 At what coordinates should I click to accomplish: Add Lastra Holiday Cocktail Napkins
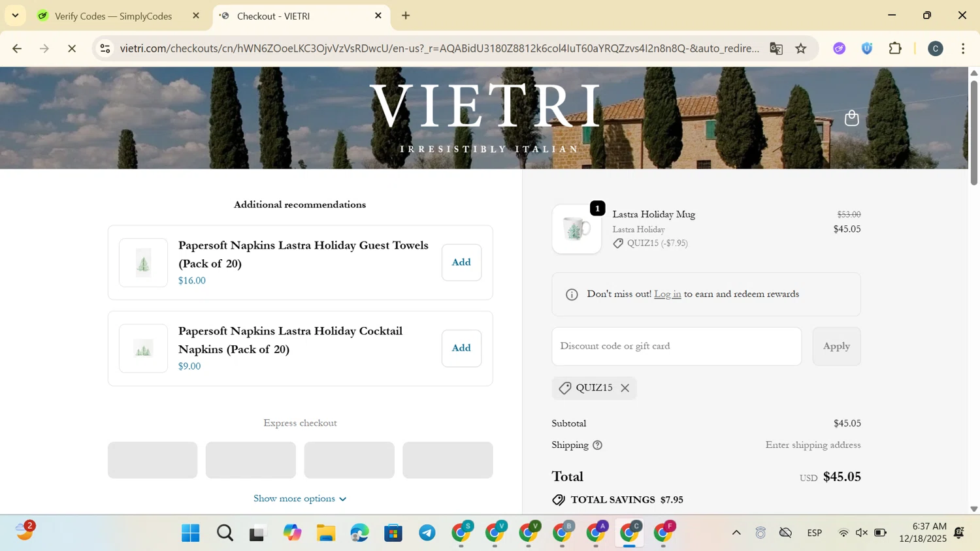click(x=461, y=348)
